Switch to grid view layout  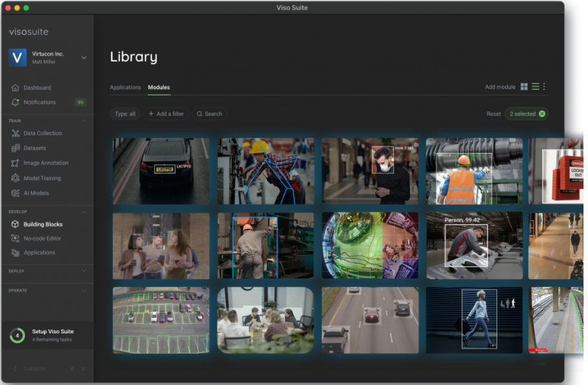524,86
